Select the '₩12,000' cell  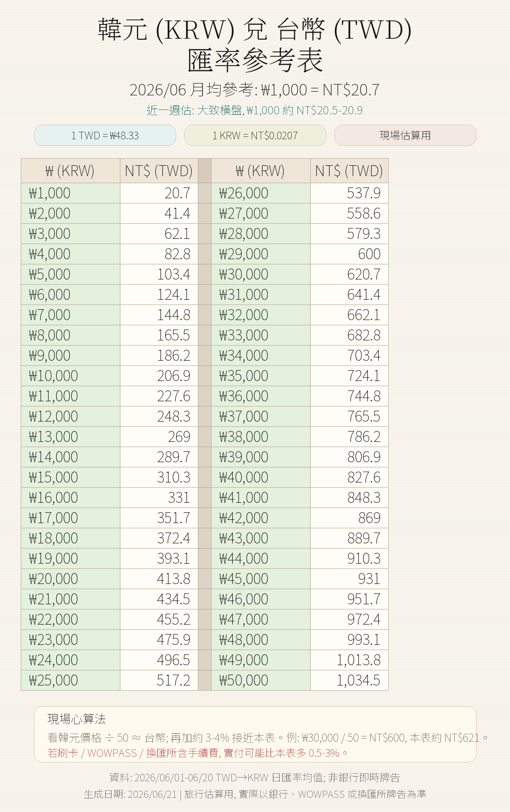[71, 416]
